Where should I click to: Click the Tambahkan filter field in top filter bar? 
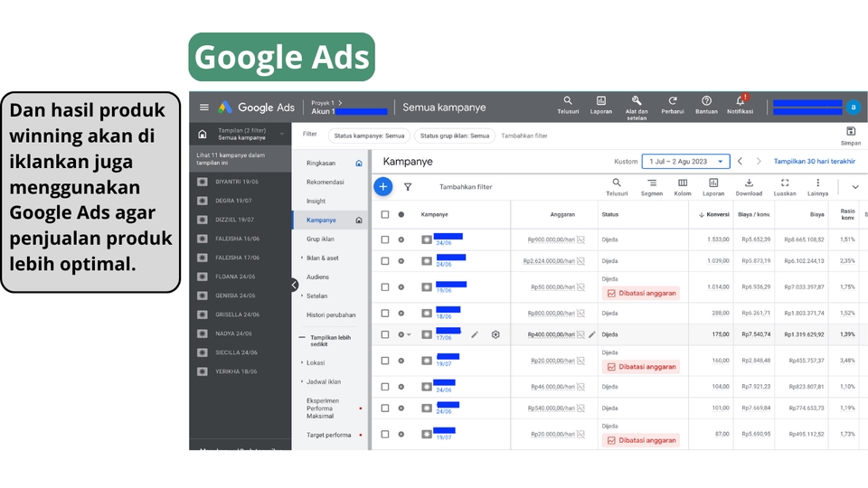(x=524, y=136)
